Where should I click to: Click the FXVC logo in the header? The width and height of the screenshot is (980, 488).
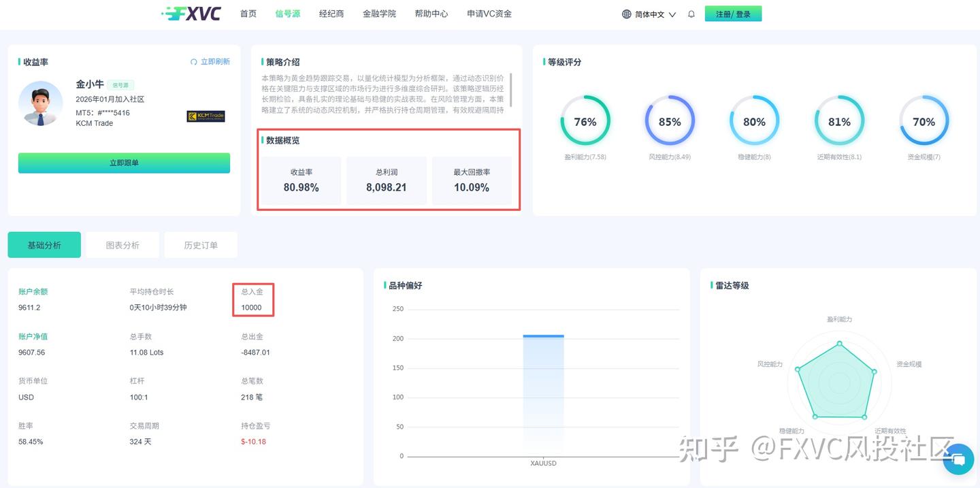[192, 13]
